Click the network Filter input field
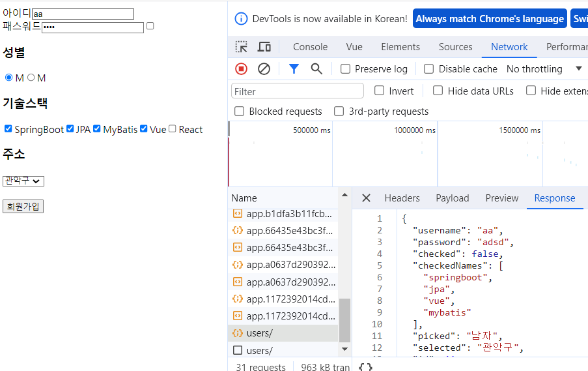The image size is (588, 371). (x=298, y=91)
